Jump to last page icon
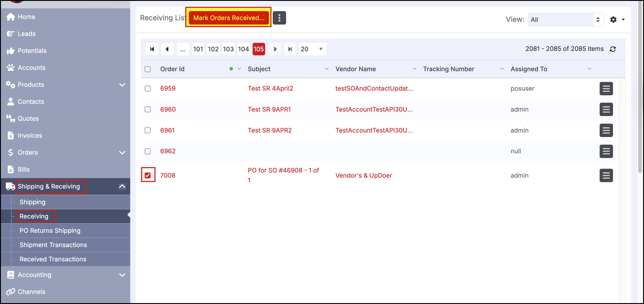 click(290, 49)
